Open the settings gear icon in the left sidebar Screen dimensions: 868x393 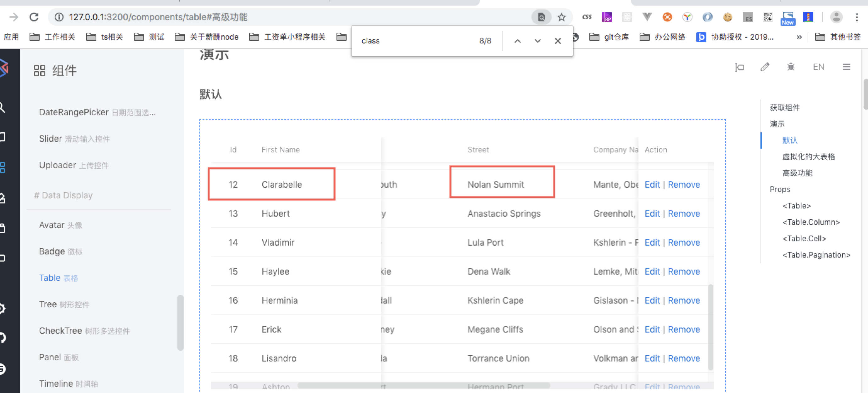pyautogui.click(x=3, y=308)
